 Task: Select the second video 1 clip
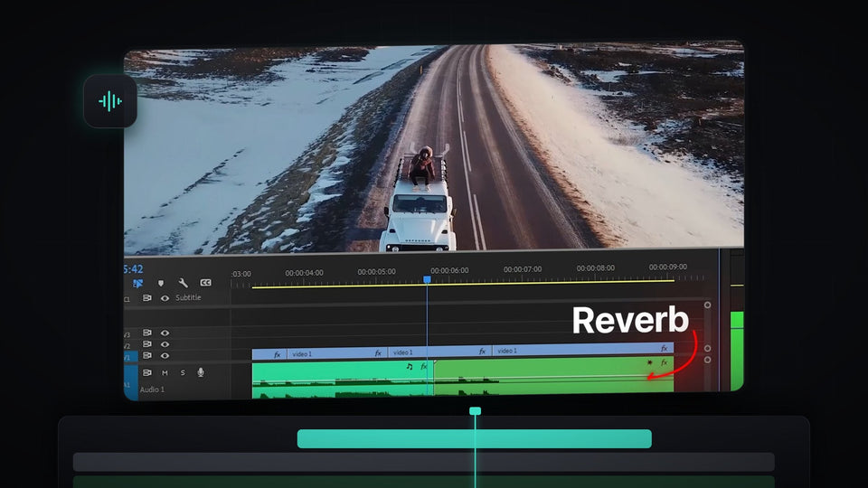click(x=336, y=353)
